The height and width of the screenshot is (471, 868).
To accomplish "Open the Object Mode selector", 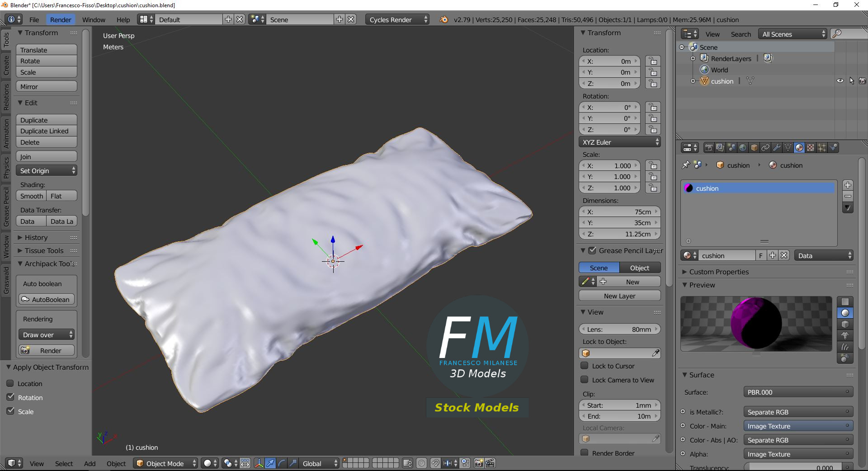I will pos(165,463).
